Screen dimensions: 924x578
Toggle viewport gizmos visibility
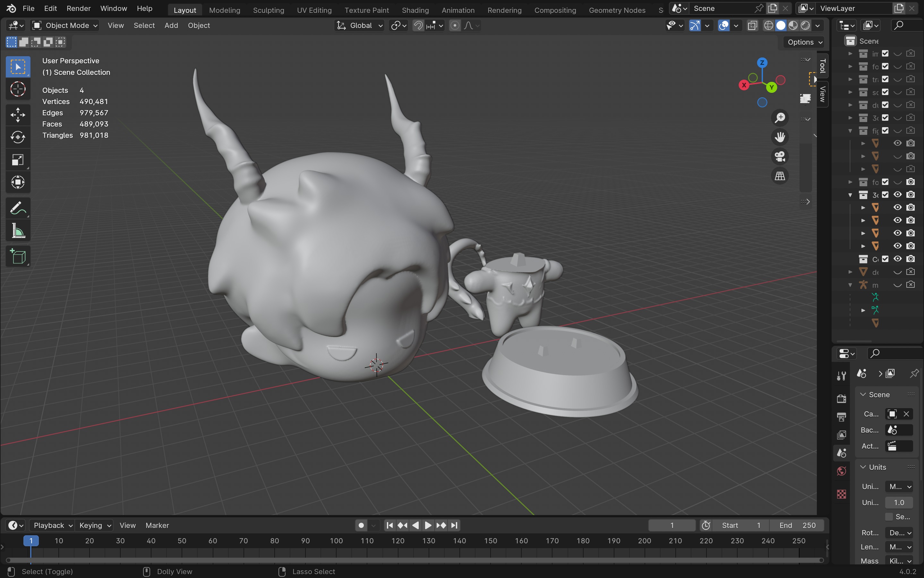point(695,26)
